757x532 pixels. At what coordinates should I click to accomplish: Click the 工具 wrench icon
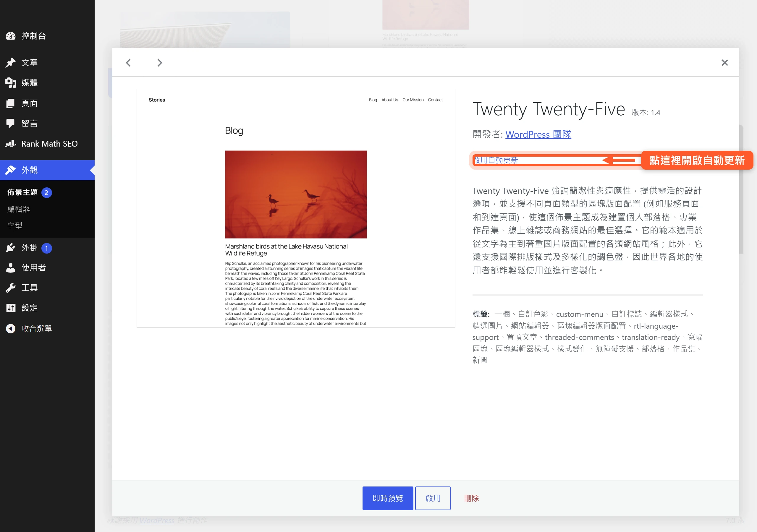point(11,288)
